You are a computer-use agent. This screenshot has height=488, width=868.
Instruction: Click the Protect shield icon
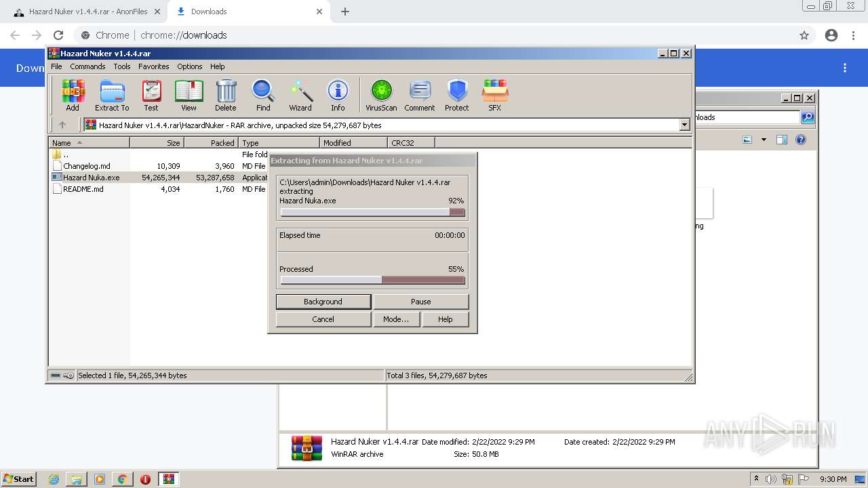point(457,95)
